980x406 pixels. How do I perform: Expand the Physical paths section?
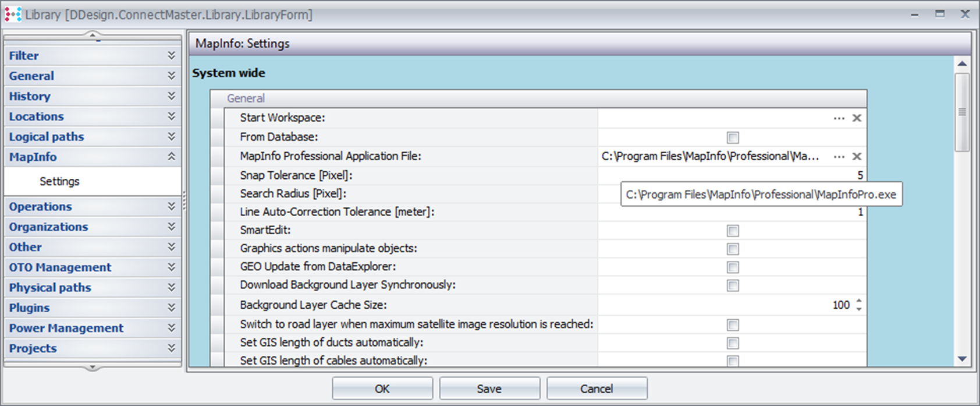tap(93, 287)
